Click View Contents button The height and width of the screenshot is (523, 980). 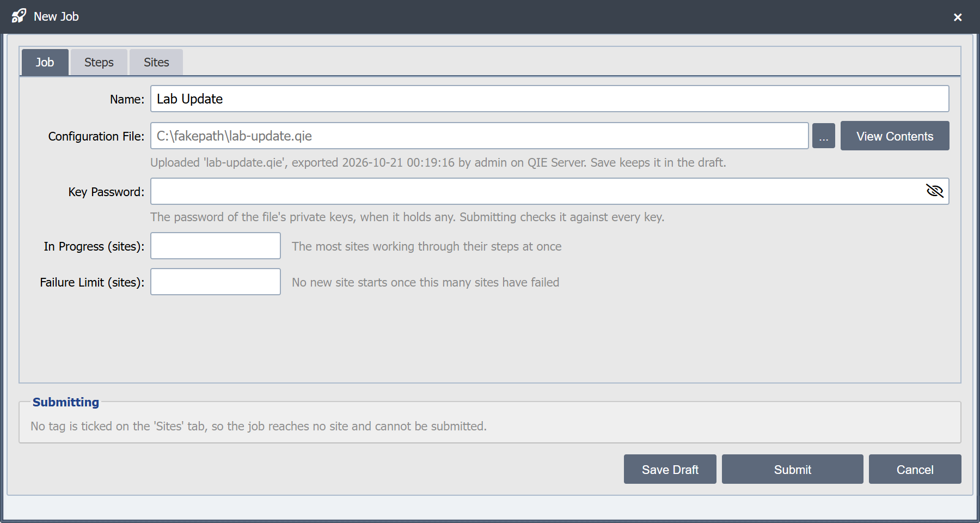click(x=895, y=136)
